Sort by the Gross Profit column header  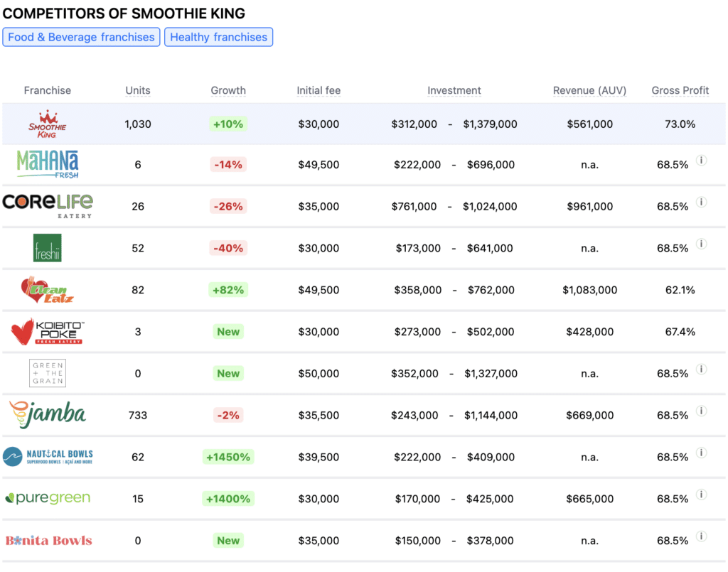[680, 90]
